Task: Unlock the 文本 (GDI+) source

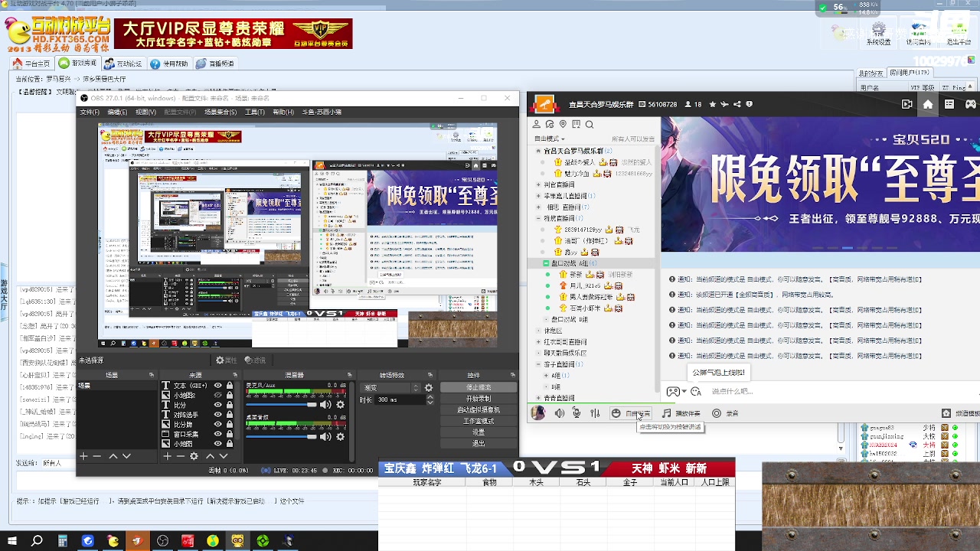Action: coord(229,386)
